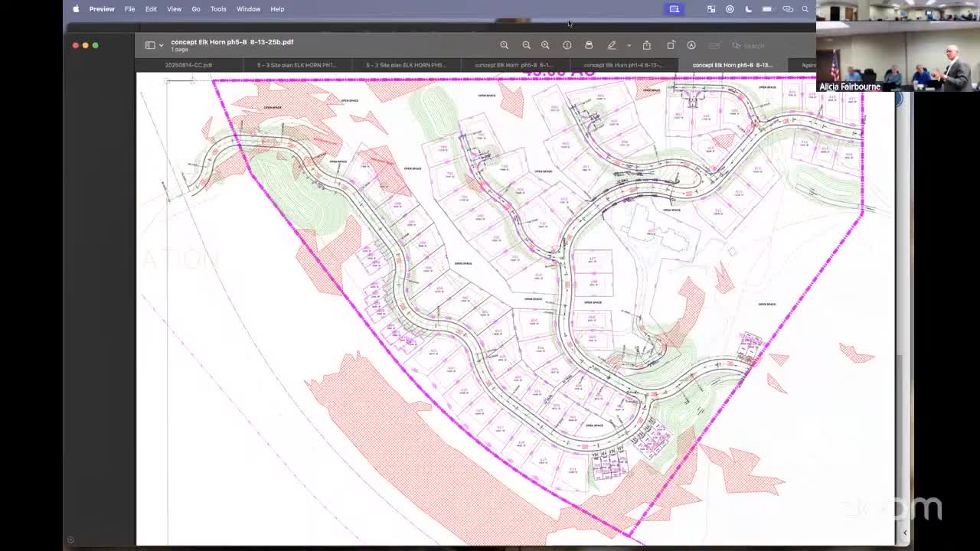
Task: Zoom in using the plus magnifier
Action: 545,45
